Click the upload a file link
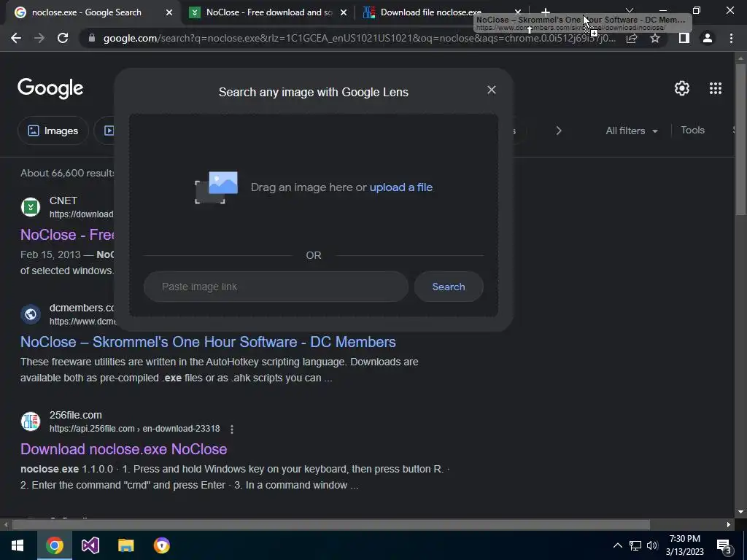This screenshot has width=747, height=560. (x=401, y=187)
